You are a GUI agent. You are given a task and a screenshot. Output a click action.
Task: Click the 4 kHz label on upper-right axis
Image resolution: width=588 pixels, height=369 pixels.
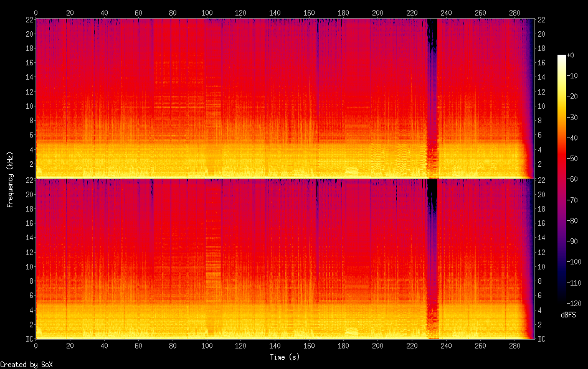[x=539, y=149]
